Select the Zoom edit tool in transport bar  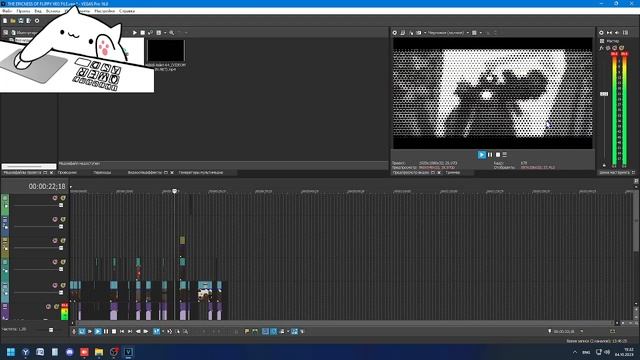tap(186, 331)
